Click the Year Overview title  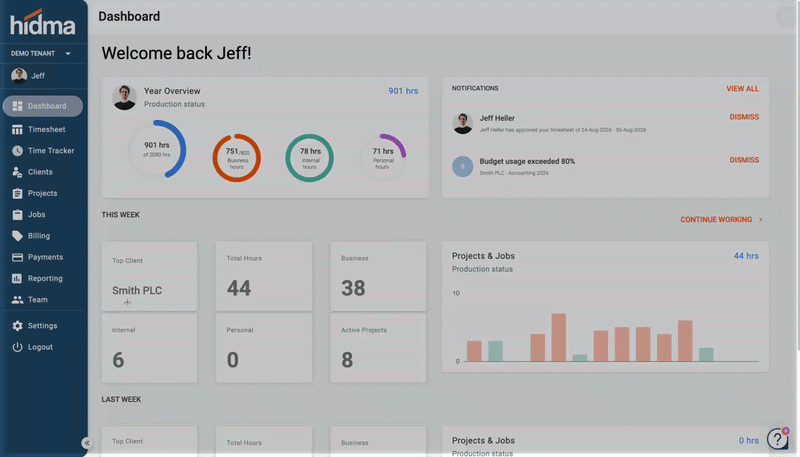click(172, 91)
